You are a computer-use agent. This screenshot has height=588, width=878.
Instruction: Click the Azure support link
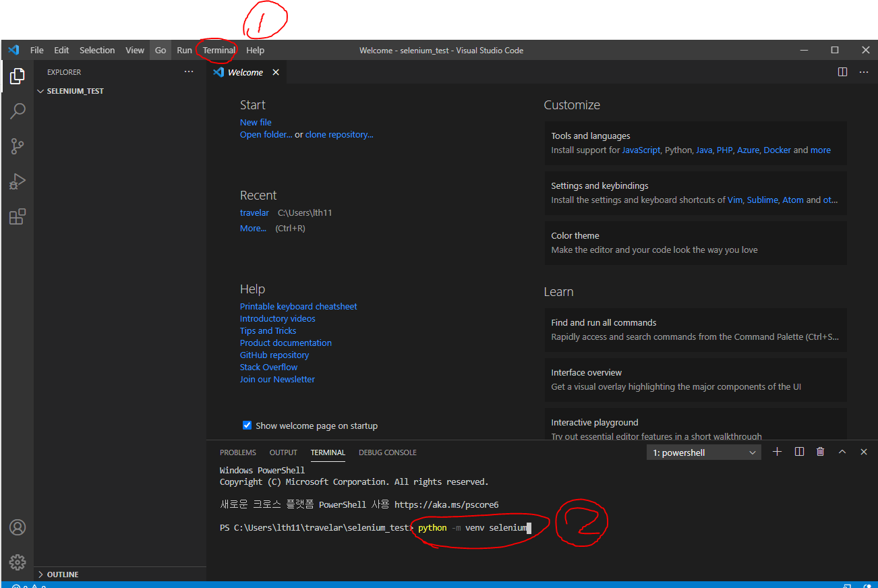748,150
